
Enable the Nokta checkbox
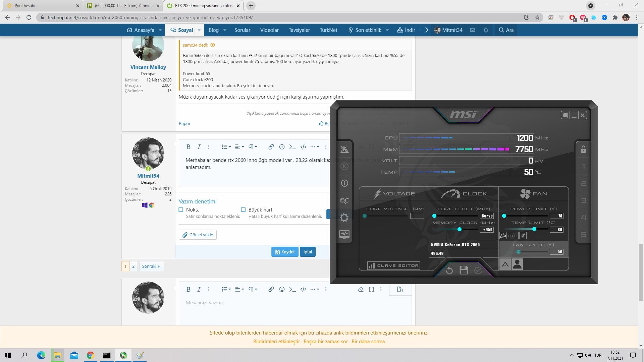(181, 210)
